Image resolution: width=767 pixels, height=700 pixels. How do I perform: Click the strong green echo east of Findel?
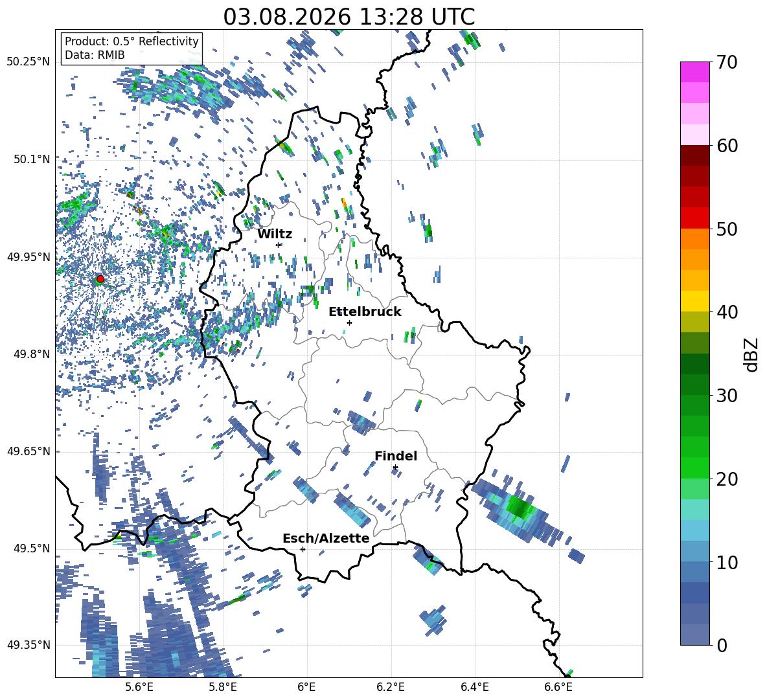tap(520, 507)
